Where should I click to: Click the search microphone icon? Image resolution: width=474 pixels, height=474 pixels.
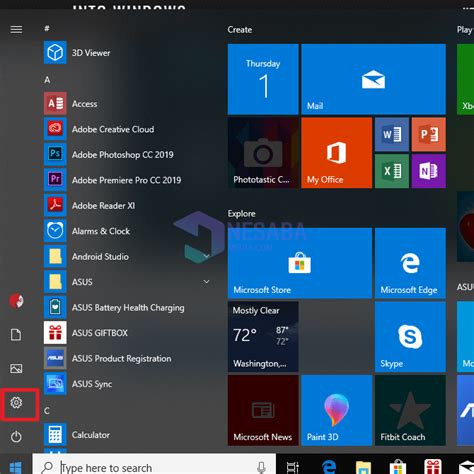(262, 467)
